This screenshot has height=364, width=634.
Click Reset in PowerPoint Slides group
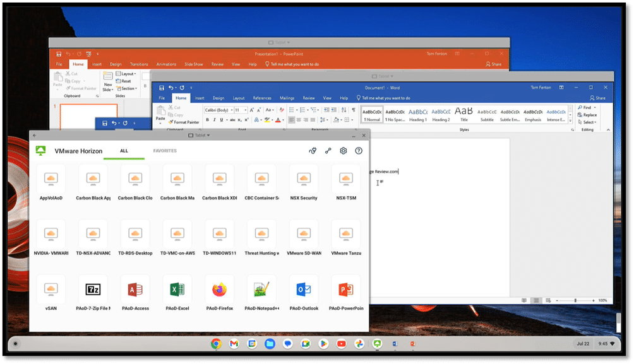[123, 81]
